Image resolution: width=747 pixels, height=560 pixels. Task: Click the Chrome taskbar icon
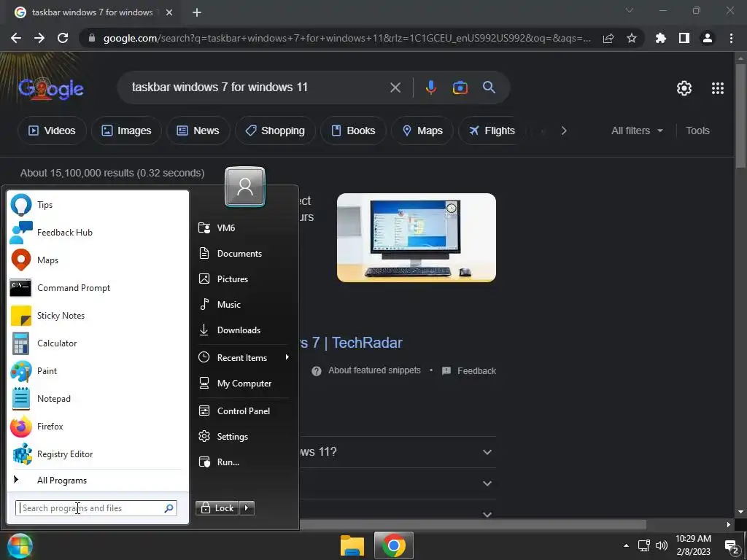click(x=393, y=545)
